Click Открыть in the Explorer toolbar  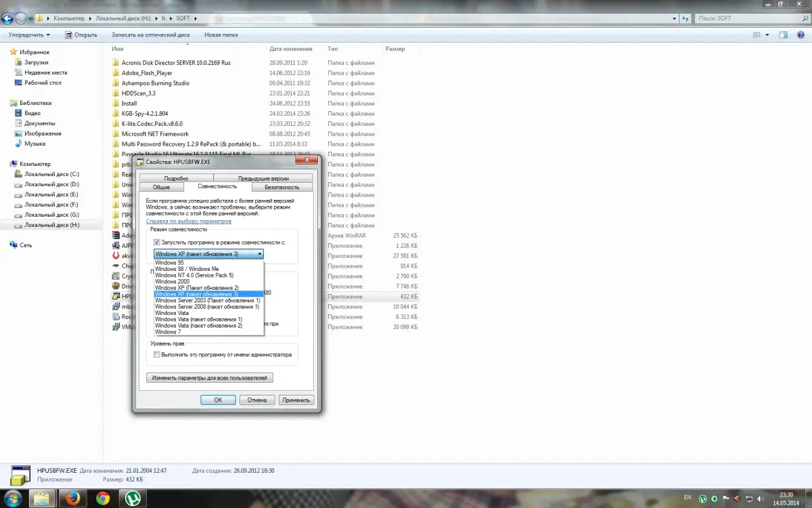coord(81,35)
